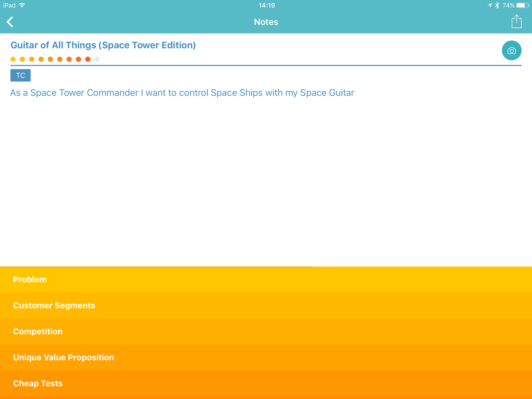Tap the TC tag button
The height and width of the screenshot is (399, 532).
click(21, 75)
